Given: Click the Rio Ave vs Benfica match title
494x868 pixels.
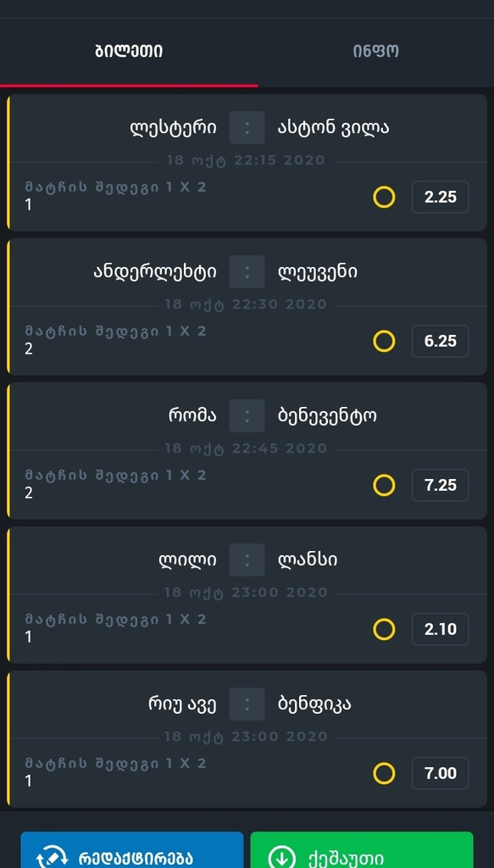Looking at the screenshot, I should (x=247, y=704).
